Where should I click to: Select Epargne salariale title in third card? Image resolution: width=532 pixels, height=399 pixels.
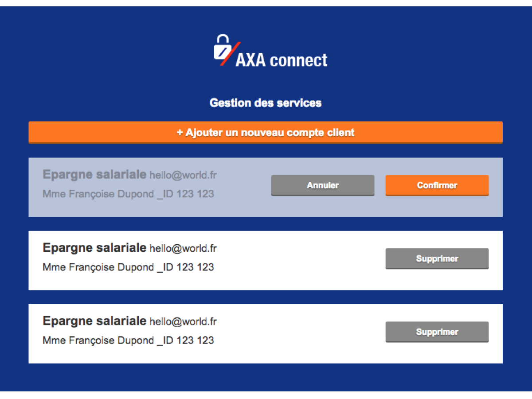(x=94, y=321)
